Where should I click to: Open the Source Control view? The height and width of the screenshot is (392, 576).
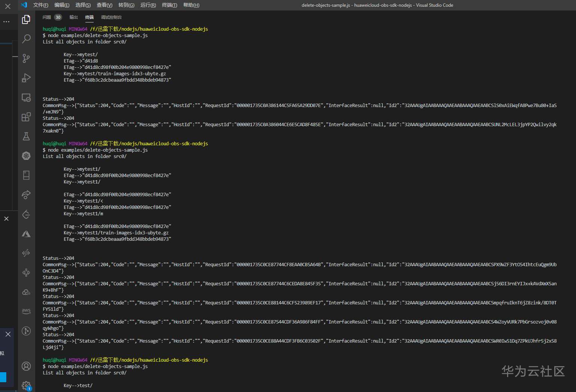[x=26, y=58]
